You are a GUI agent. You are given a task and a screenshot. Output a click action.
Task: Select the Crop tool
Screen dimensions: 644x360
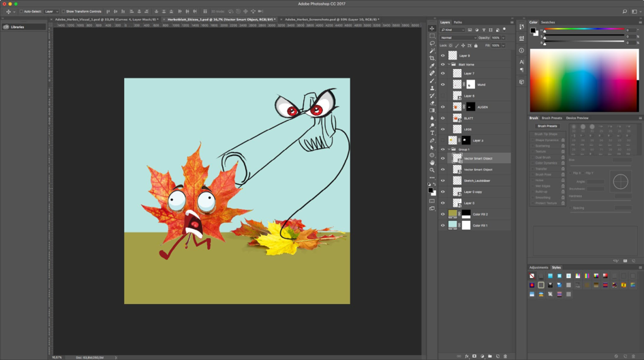pos(432,58)
